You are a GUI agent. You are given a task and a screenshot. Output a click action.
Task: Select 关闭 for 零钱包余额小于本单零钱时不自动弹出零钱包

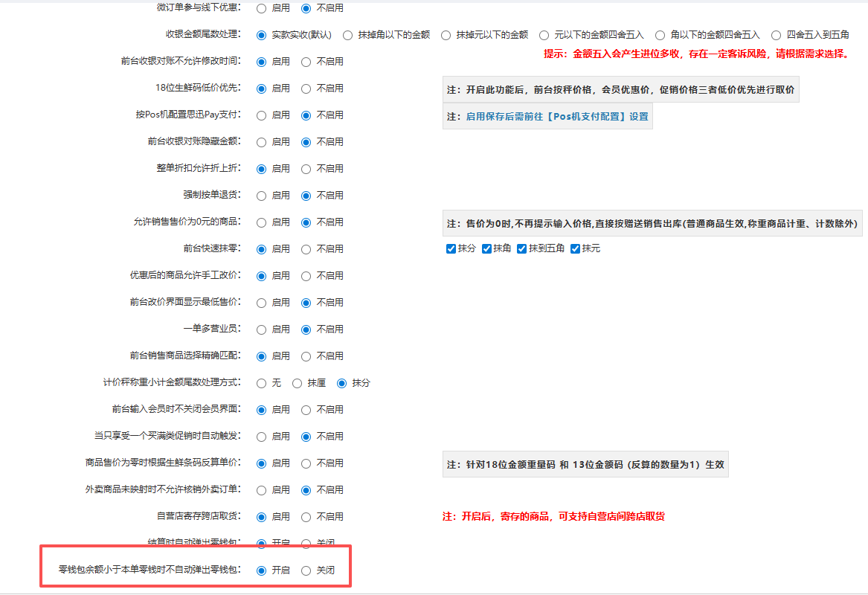pyautogui.click(x=306, y=571)
